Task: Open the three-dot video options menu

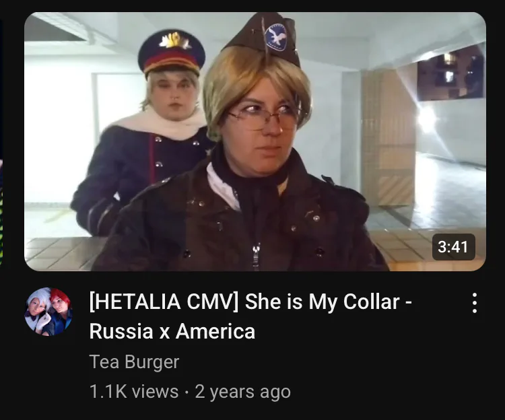Action: pyautogui.click(x=475, y=303)
